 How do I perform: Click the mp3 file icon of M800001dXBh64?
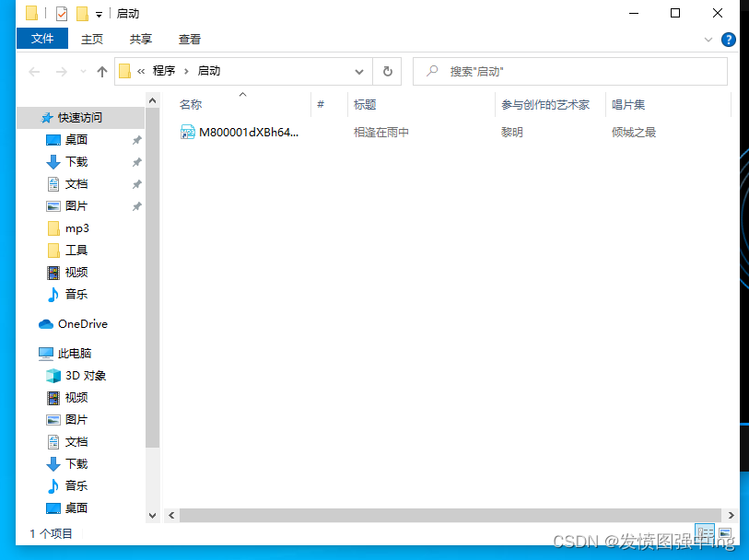(x=187, y=132)
